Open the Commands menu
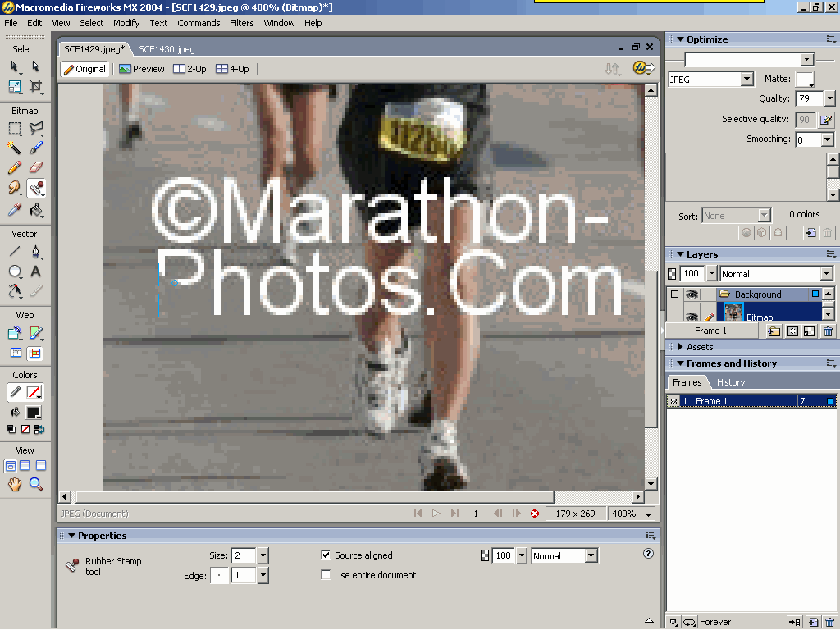Image resolution: width=840 pixels, height=630 pixels. [199, 23]
